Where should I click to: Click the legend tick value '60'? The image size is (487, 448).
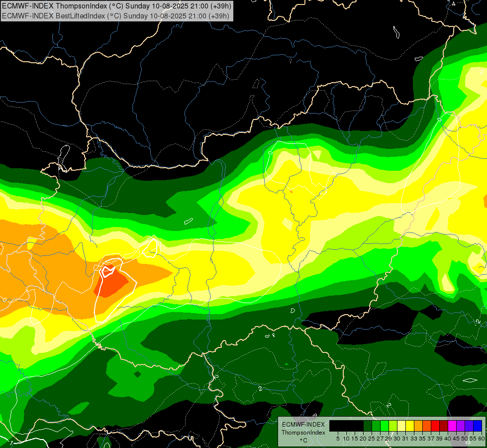(482, 439)
